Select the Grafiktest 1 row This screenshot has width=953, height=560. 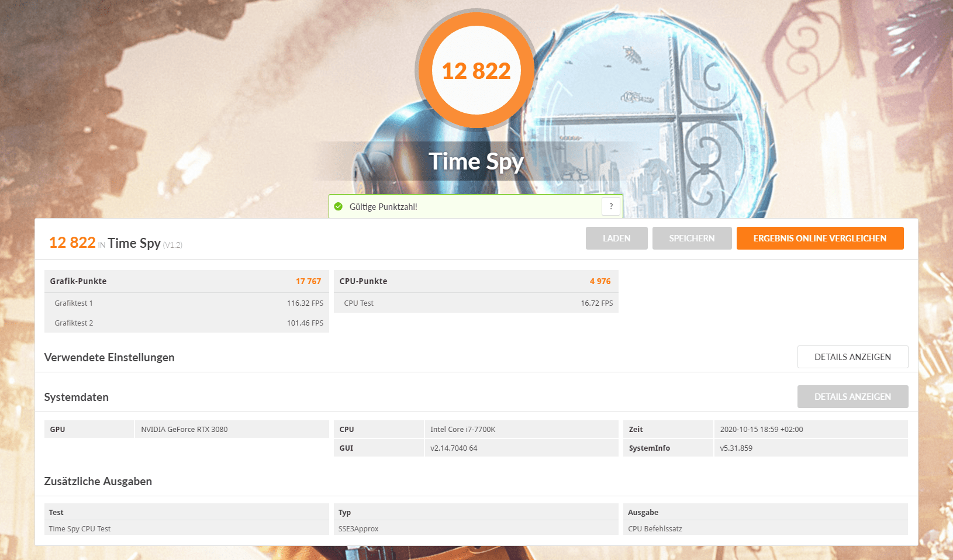point(187,303)
